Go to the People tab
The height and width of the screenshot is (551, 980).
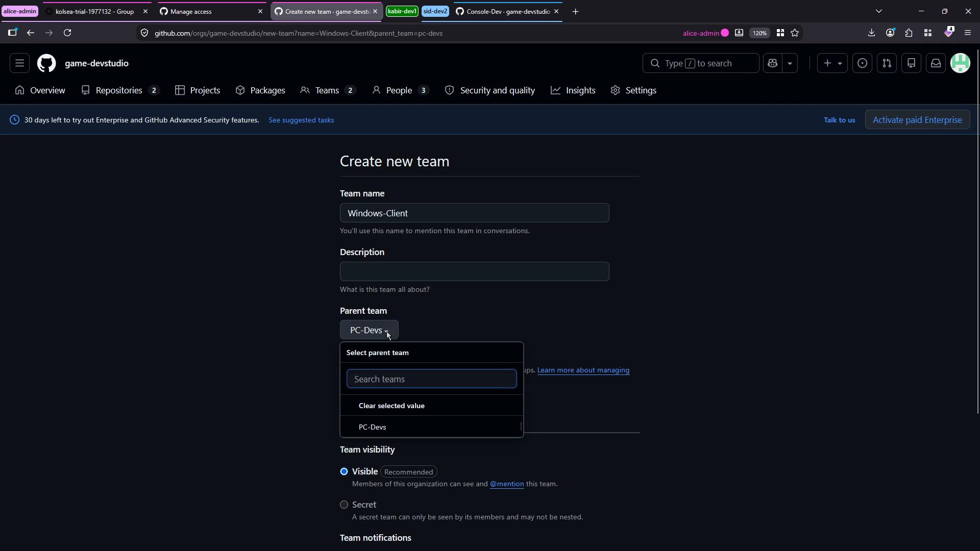[400, 90]
